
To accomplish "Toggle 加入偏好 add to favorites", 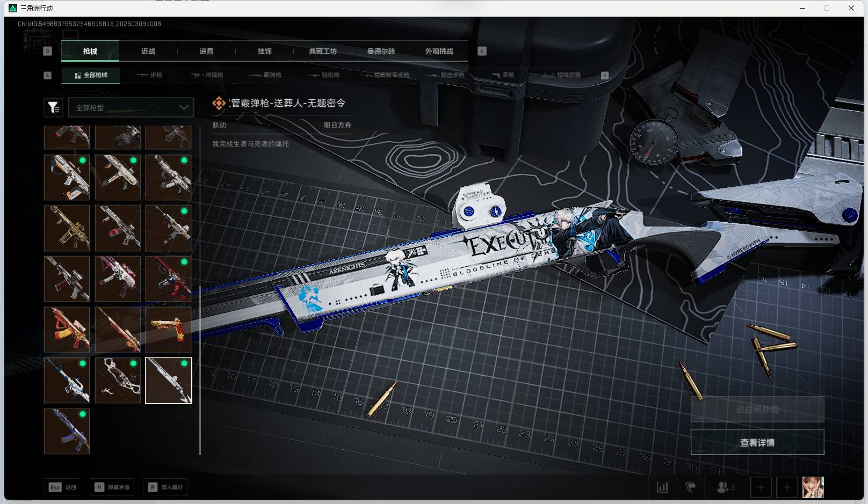I will 165,487.
